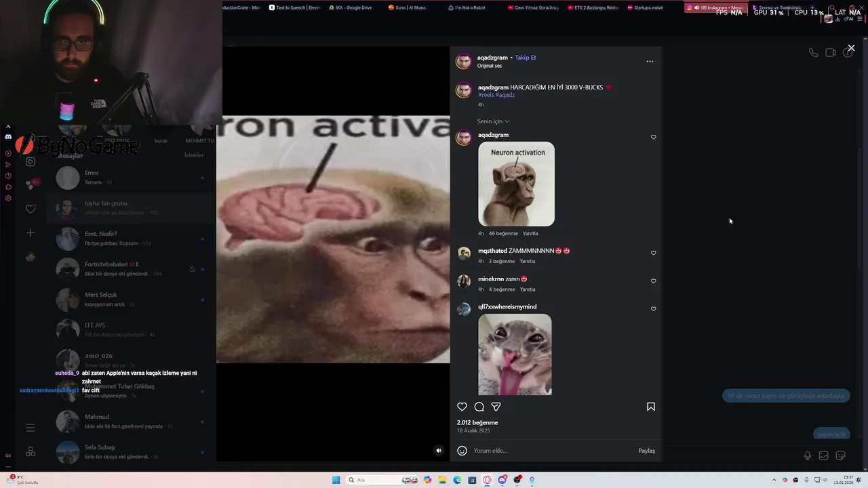Like the post with the heart icon

(462, 407)
